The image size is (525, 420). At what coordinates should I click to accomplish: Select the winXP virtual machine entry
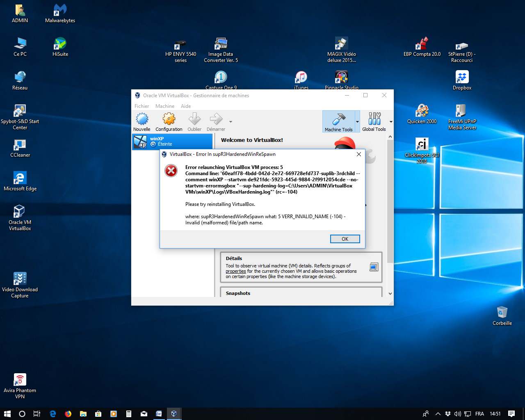172,142
